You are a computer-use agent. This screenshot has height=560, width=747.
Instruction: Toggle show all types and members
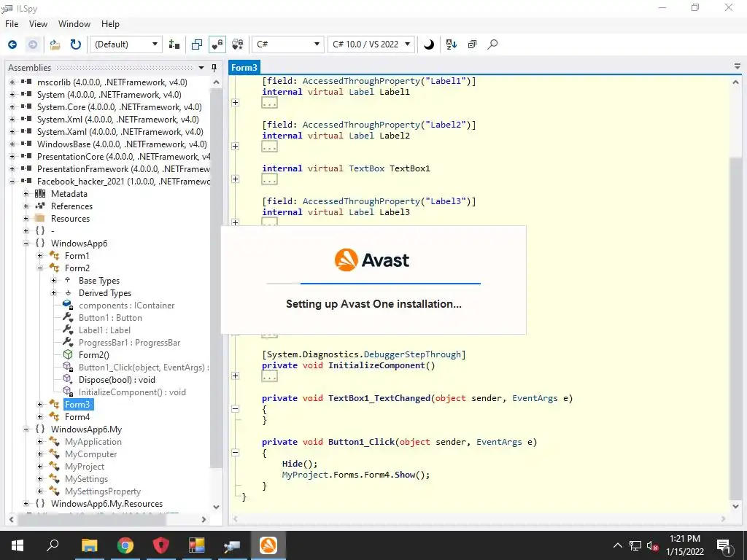(237, 44)
